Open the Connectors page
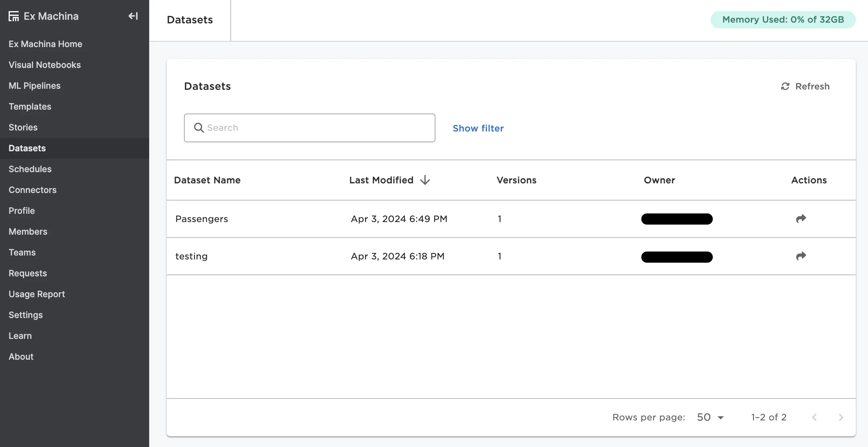 pyautogui.click(x=32, y=190)
